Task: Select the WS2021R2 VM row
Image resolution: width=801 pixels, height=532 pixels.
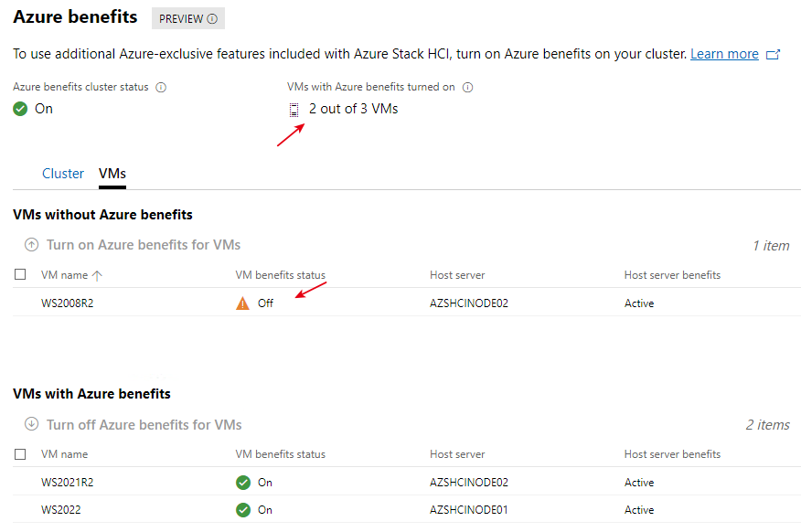Action: coord(407,483)
